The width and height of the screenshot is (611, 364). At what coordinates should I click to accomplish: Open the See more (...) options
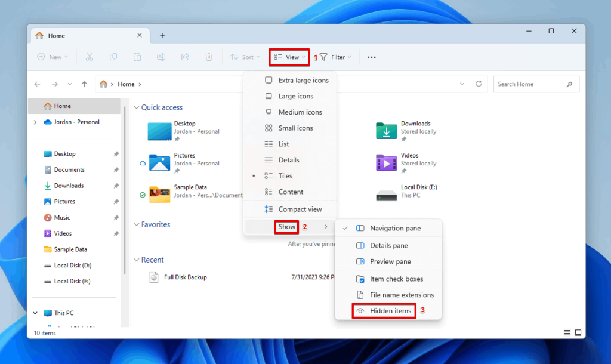[371, 57]
